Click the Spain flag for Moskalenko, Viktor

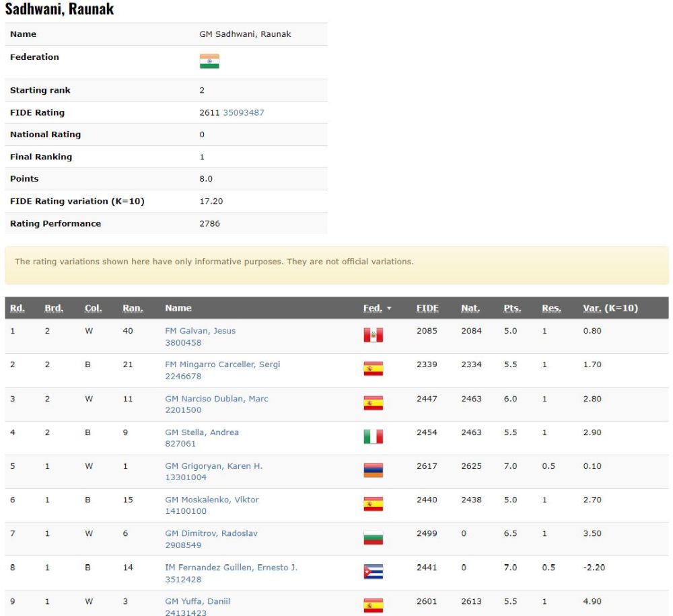point(373,504)
